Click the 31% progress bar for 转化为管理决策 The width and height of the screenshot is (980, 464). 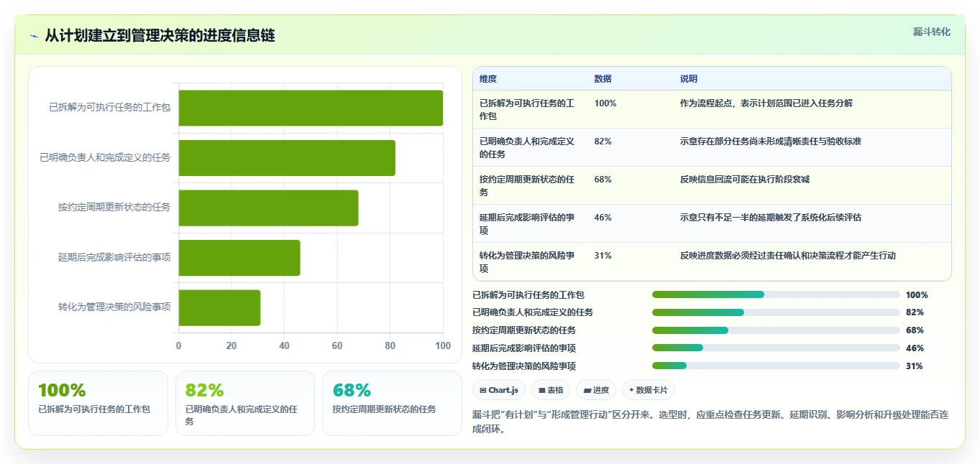pyautogui.click(x=776, y=366)
